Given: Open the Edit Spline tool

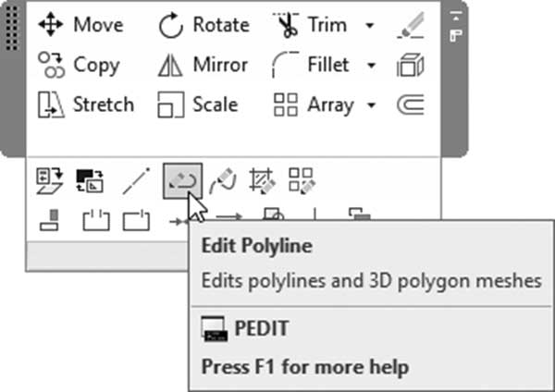Looking at the screenshot, I should [223, 181].
